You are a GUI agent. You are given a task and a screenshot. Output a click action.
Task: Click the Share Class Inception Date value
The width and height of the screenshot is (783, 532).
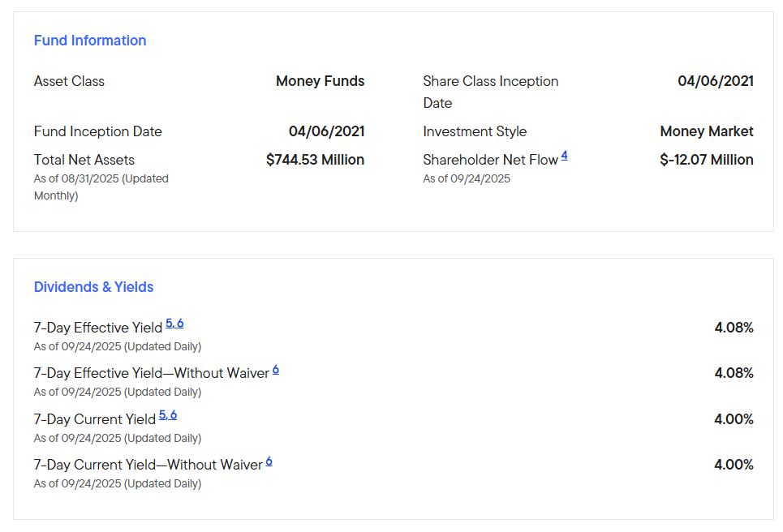click(715, 81)
